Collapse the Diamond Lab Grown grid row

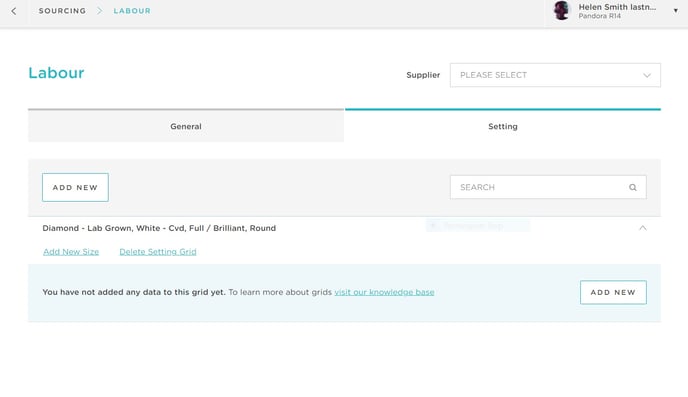642,228
